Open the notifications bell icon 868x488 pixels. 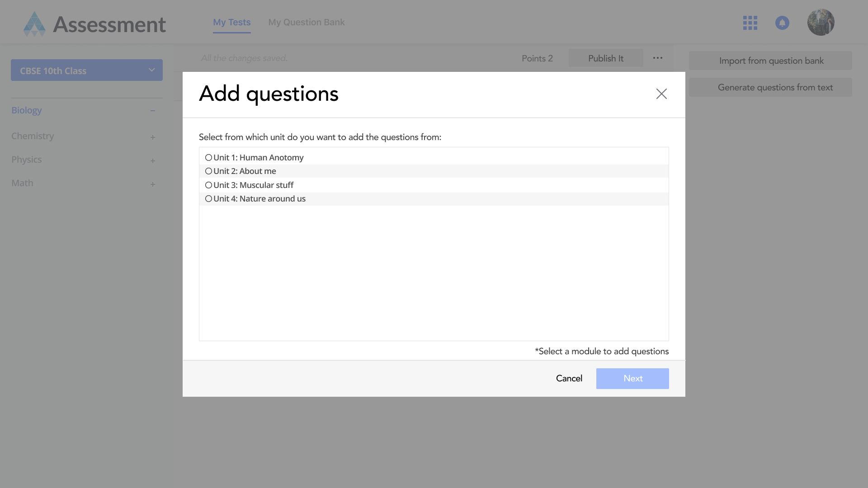(x=782, y=23)
